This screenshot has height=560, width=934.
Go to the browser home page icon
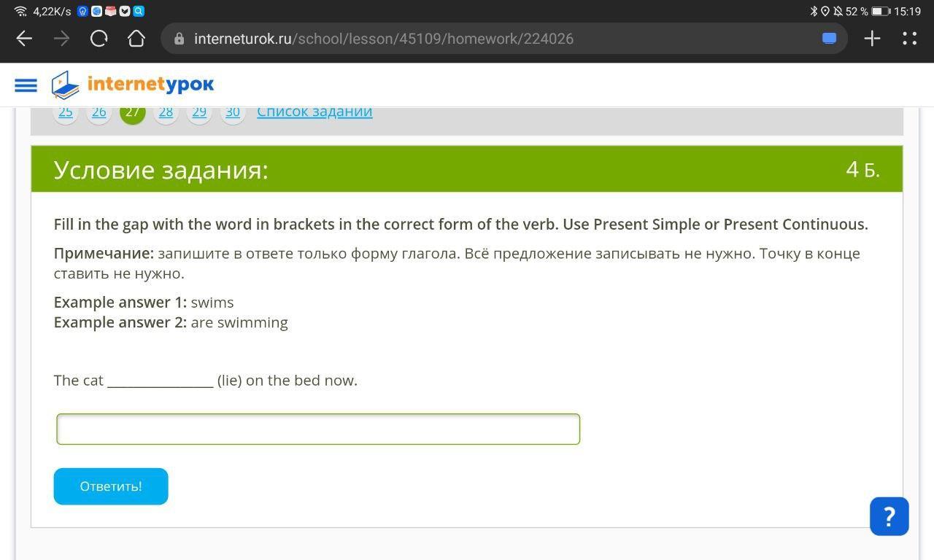(136, 39)
